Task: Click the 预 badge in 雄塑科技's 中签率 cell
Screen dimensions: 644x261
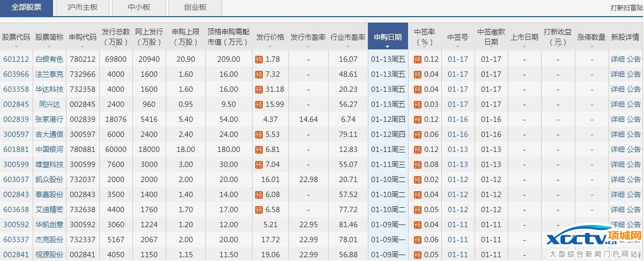Action: coord(417,165)
